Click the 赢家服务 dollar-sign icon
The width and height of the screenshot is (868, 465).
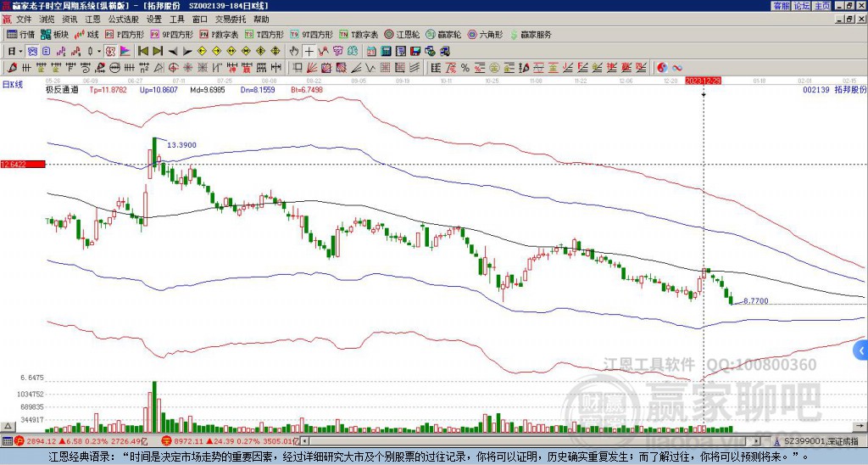pos(514,35)
